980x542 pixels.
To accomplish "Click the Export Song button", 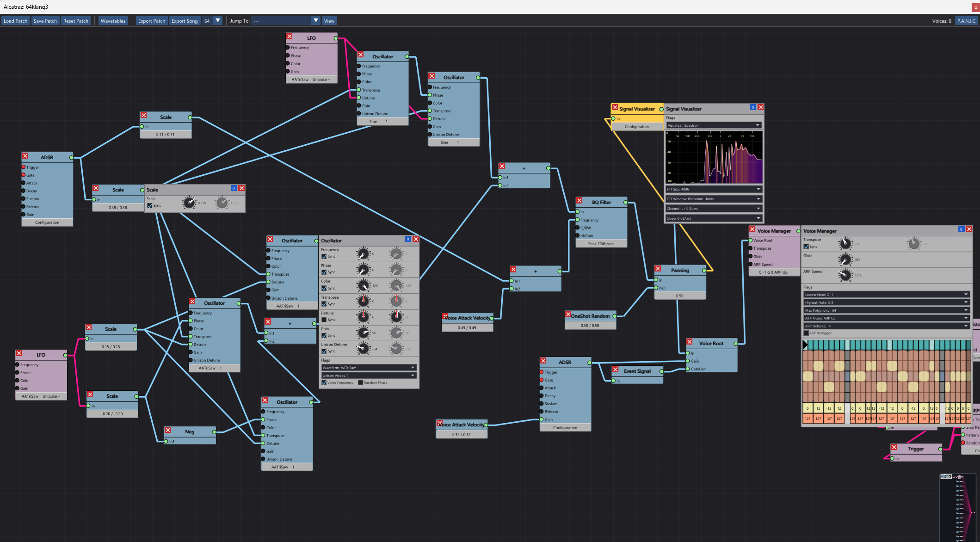I will click(185, 21).
